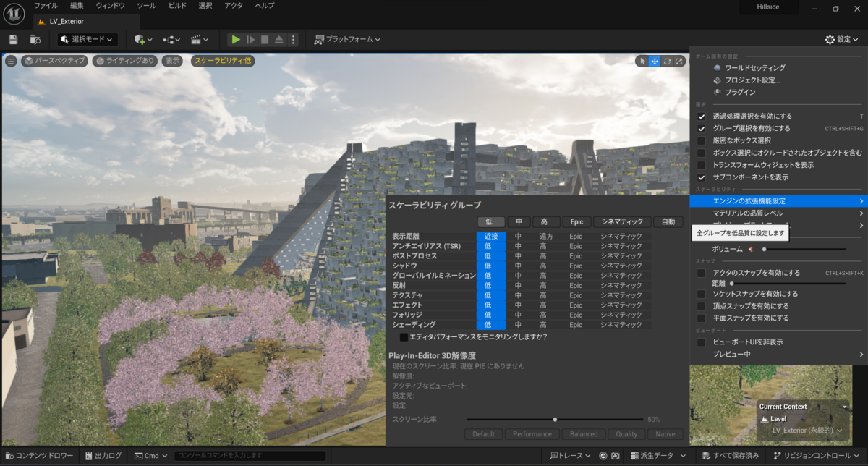This screenshot has height=466, width=868.
Task: Open the add content cube-plus dropdown
Action: pos(143,39)
